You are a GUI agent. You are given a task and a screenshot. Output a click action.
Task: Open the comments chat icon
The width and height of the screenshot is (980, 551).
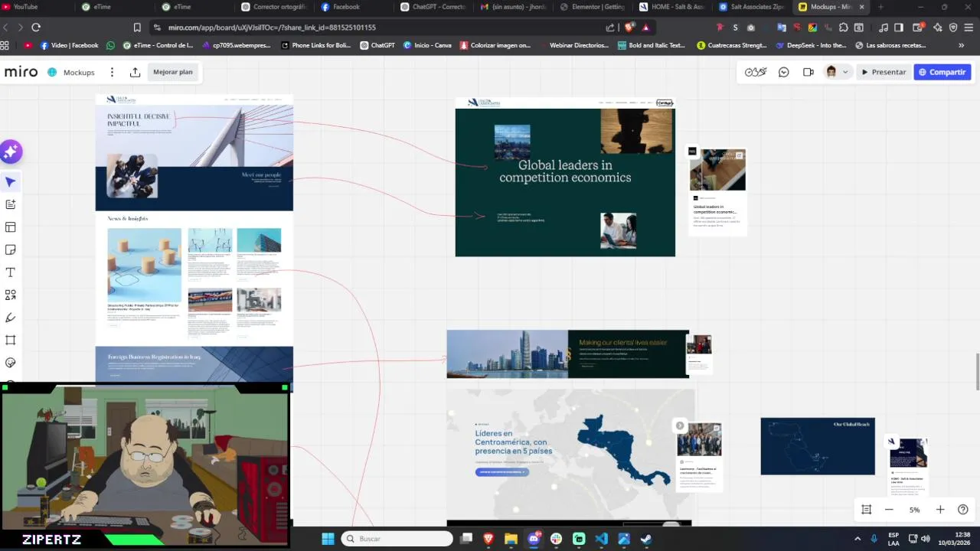coord(783,72)
